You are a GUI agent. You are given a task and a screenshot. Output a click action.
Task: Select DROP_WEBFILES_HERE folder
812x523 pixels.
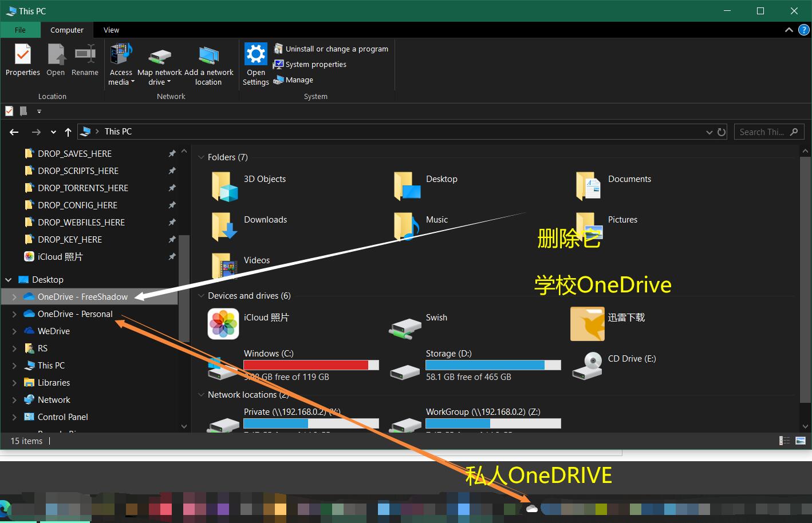click(x=81, y=222)
